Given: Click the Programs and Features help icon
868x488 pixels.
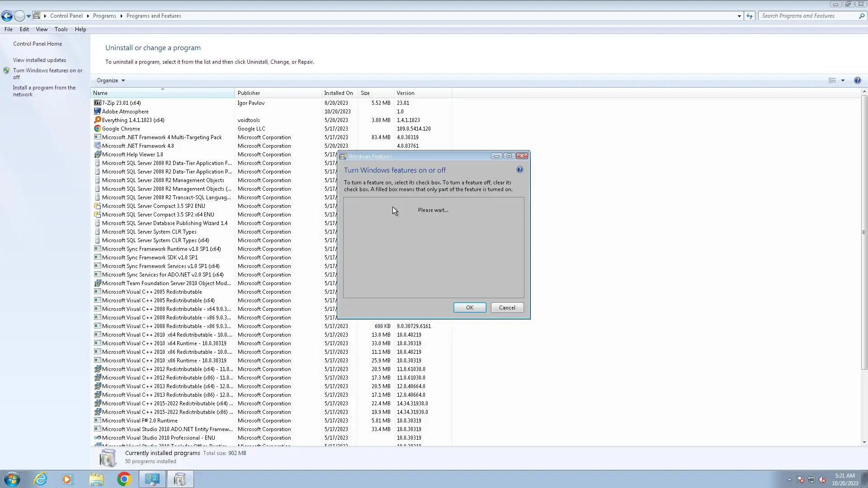Looking at the screenshot, I should point(857,80).
